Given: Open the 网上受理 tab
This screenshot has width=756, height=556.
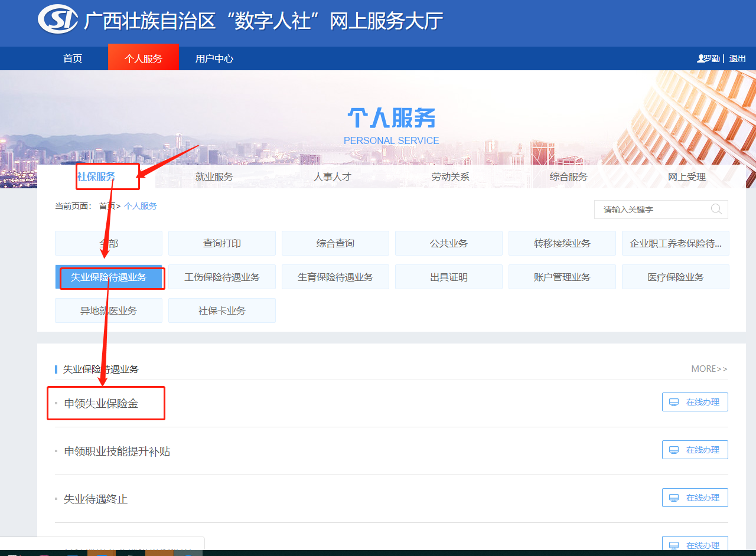Looking at the screenshot, I should pyautogui.click(x=687, y=176).
